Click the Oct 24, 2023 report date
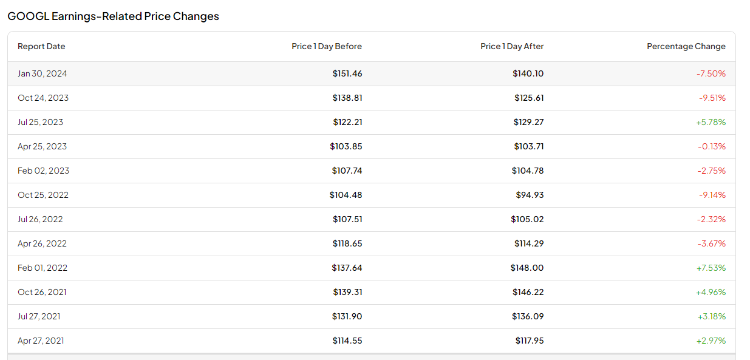The width and height of the screenshot is (750, 360). (x=43, y=98)
